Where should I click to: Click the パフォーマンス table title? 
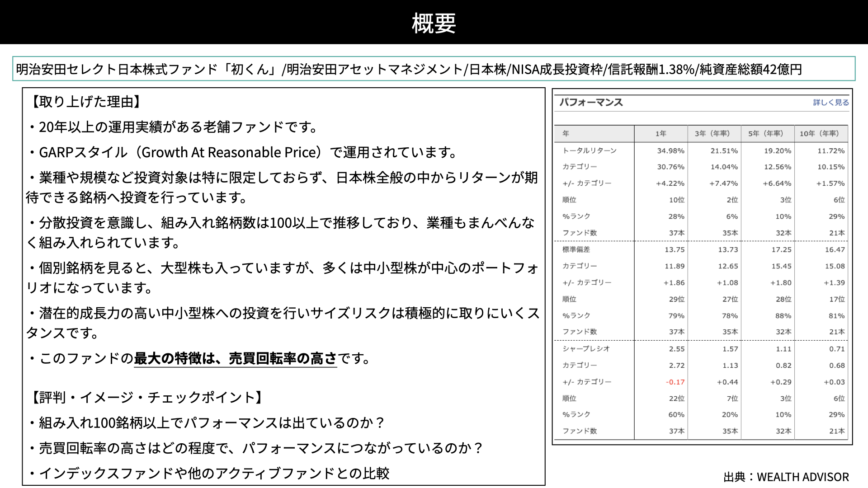tap(591, 103)
